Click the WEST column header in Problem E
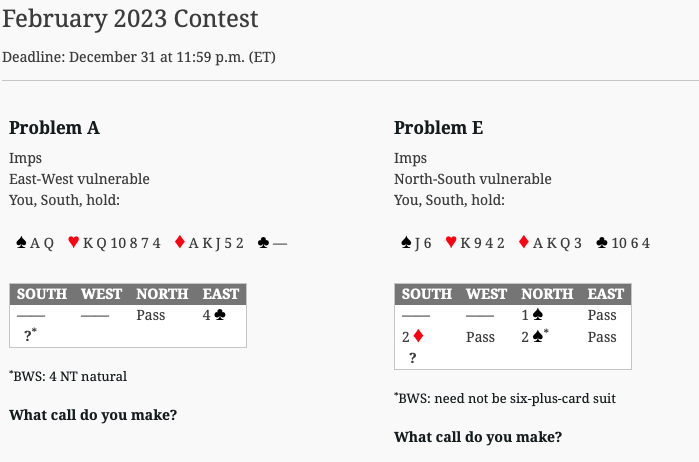Viewport: 699px width, 462px height. click(486, 294)
